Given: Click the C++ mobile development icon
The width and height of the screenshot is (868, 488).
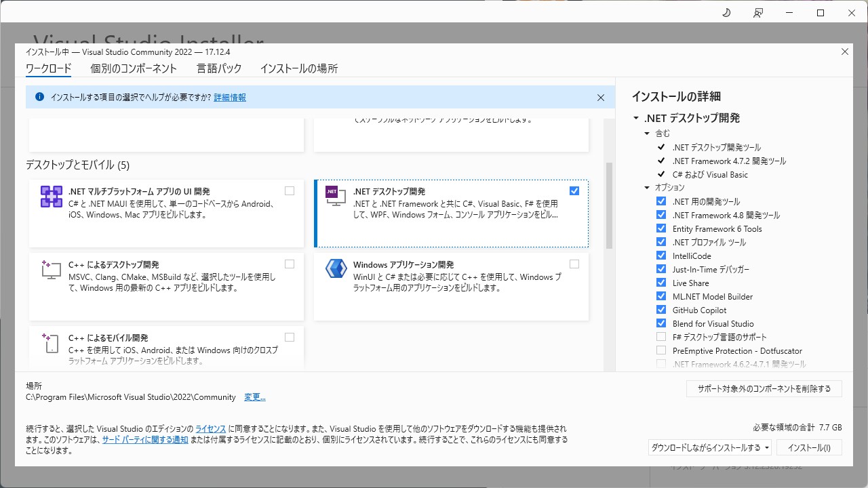Looking at the screenshot, I should [x=52, y=342].
